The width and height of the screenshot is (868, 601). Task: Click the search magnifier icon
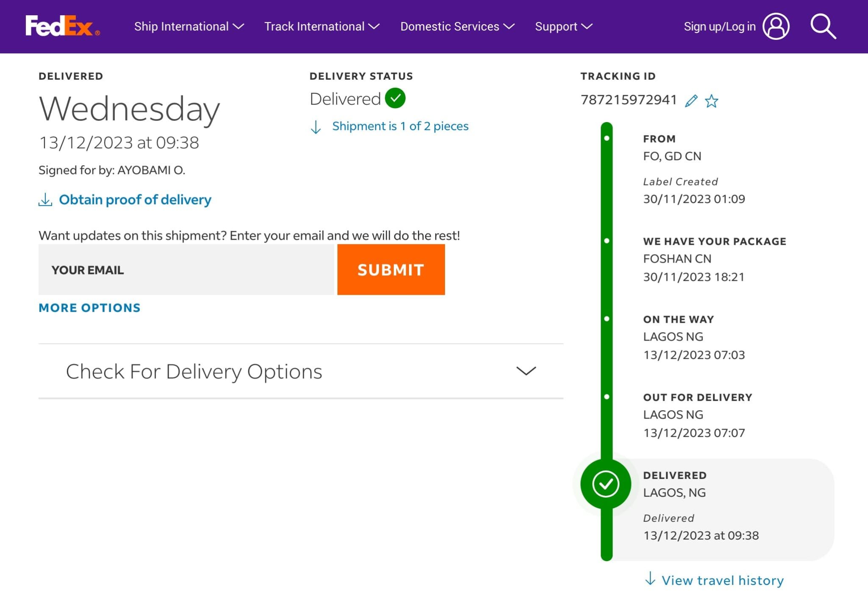pos(823,26)
